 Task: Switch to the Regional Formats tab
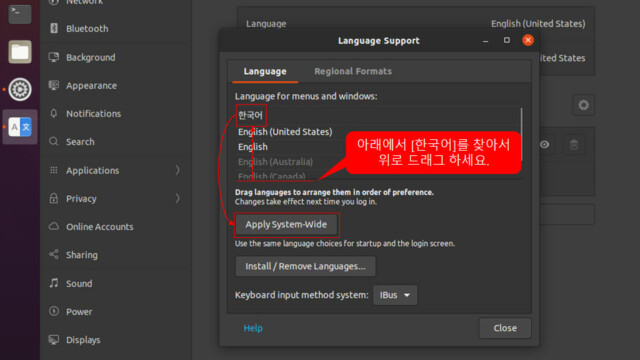353,71
